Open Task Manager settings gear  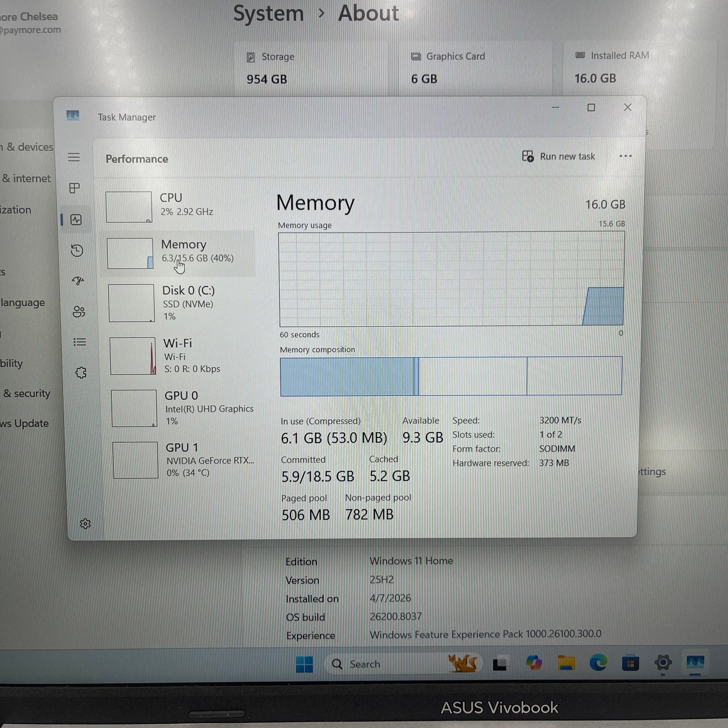click(x=85, y=524)
